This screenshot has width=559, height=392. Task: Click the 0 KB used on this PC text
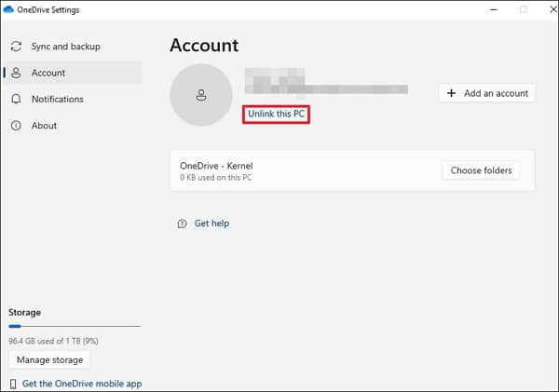pos(216,178)
